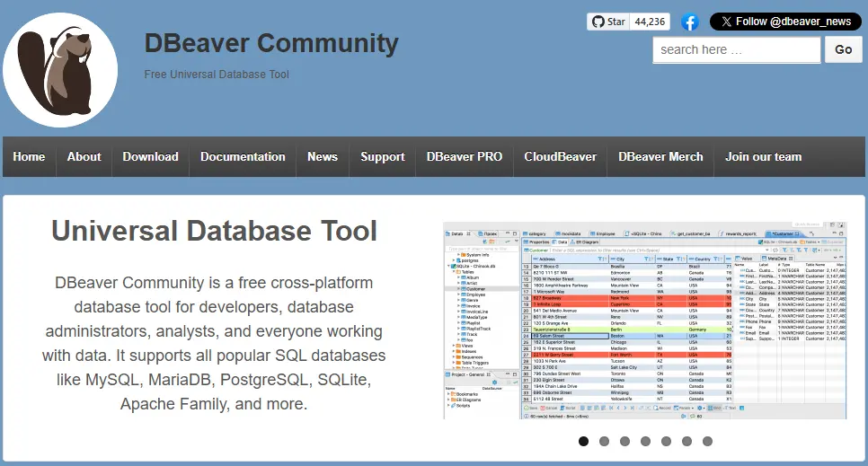Image resolution: width=868 pixels, height=466 pixels.
Task: Open the Home menu item
Action: pos(30,156)
